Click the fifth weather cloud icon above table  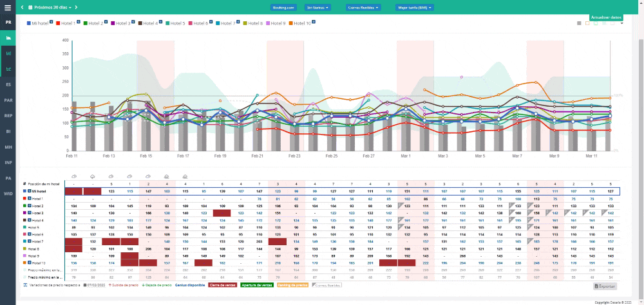[x=148, y=176]
